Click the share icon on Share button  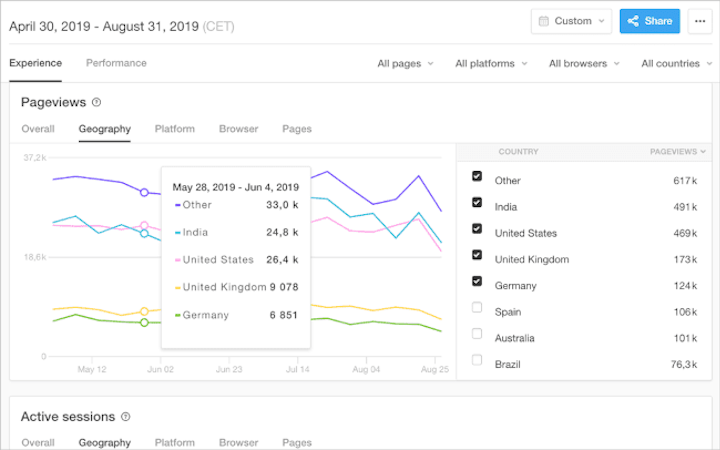(633, 20)
